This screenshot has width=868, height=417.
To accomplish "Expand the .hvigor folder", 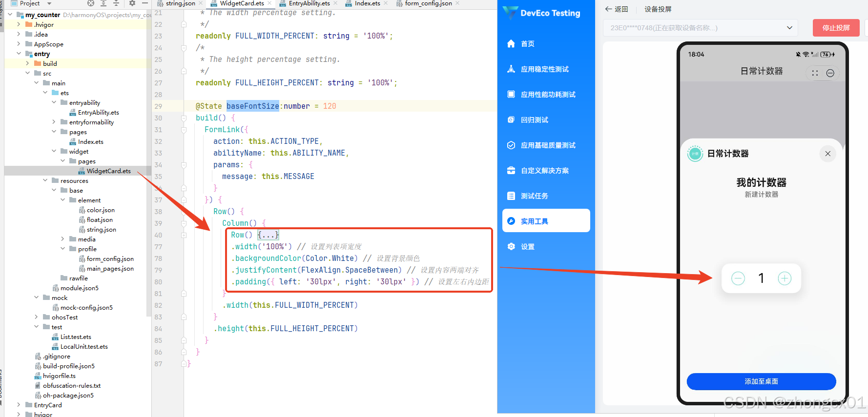I will tap(19, 24).
